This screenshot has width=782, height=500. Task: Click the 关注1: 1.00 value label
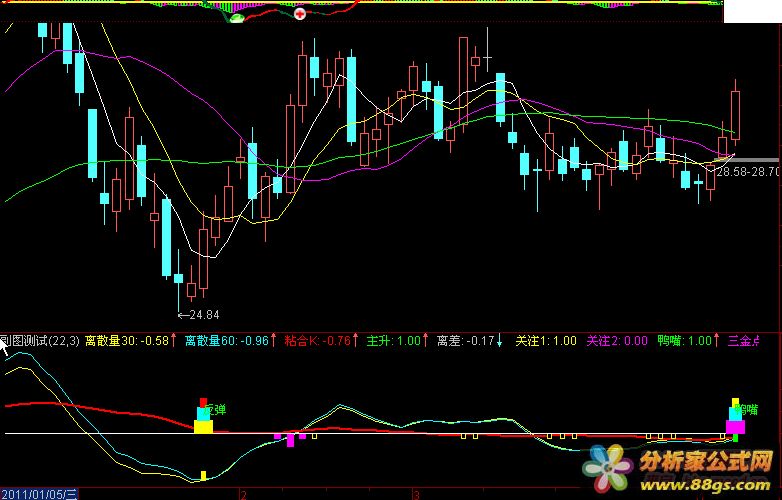point(546,341)
